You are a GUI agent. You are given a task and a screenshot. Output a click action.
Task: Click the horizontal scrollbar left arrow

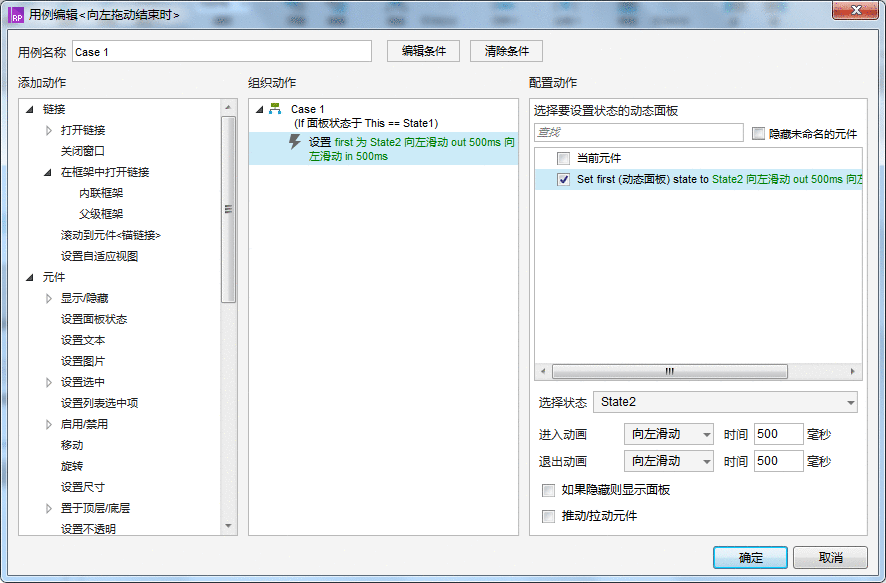542,372
